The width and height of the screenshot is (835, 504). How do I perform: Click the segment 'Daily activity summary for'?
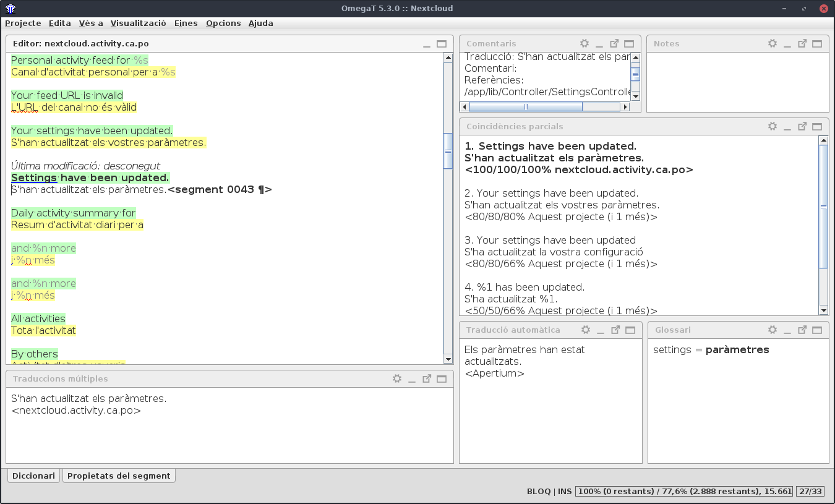[x=74, y=213]
